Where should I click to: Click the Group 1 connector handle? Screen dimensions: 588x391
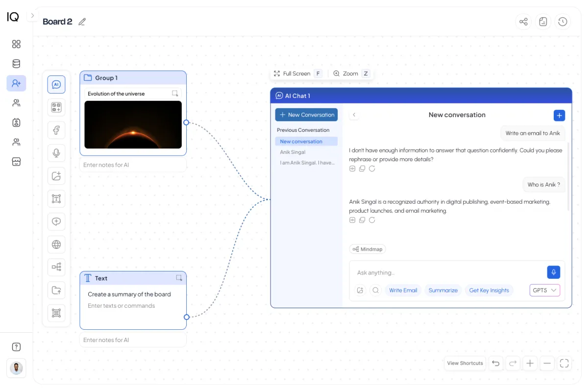pos(186,122)
